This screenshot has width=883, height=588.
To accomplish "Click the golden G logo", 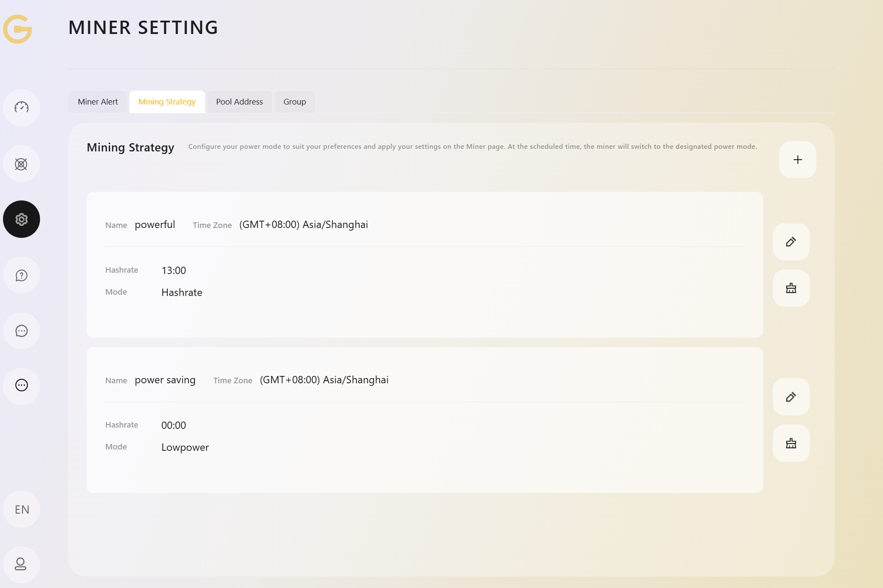I will pos(18,29).
